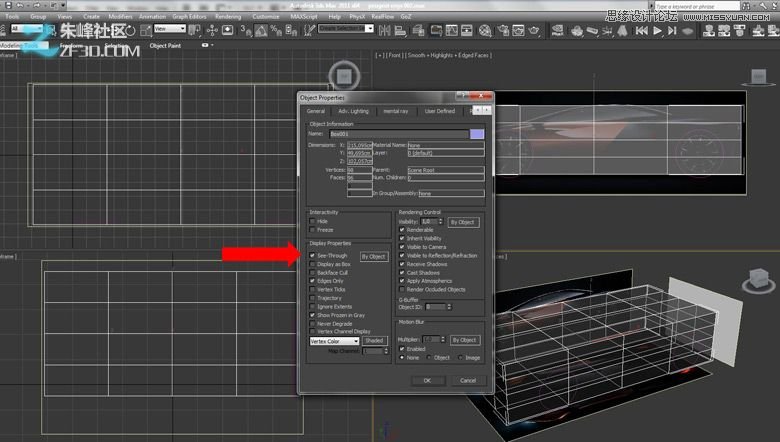Enable the Backface Cull checkbox
Screen dimensions: 780x442
[313, 272]
